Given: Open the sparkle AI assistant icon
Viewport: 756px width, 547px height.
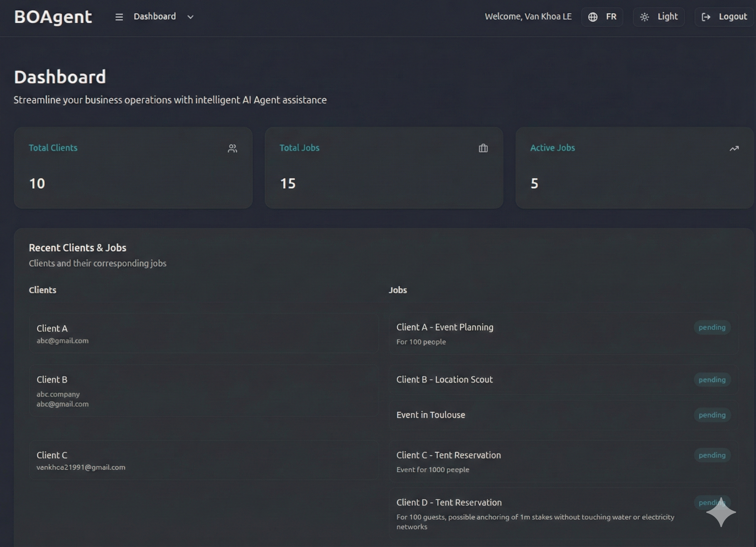Looking at the screenshot, I should click(721, 512).
